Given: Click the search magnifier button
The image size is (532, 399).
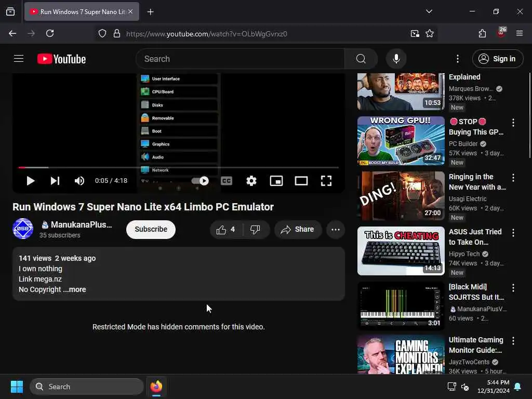Looking at the screenshot, I should point(361,59).
